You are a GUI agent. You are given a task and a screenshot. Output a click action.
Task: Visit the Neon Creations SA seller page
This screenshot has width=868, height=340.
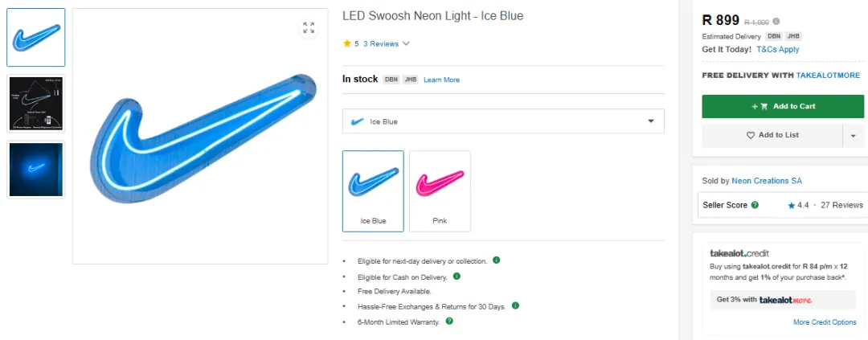pyautogui.click(x=767, y=181)
